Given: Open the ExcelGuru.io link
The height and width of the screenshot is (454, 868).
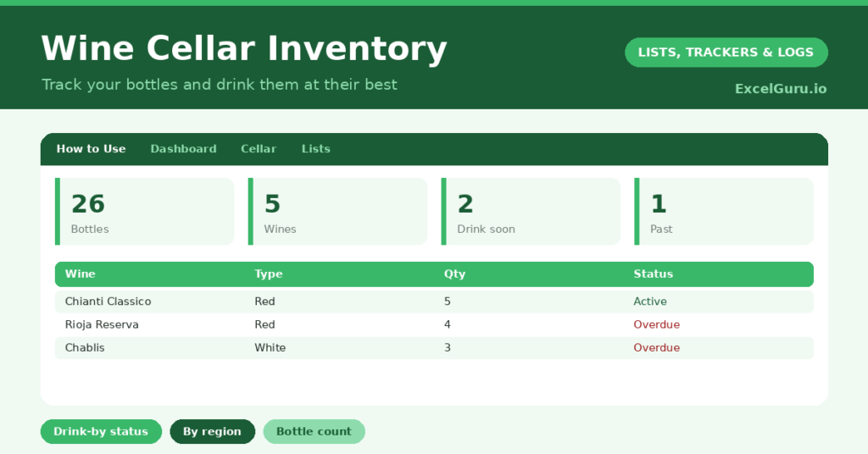Looking at the screenshot, I should point(781,89).
